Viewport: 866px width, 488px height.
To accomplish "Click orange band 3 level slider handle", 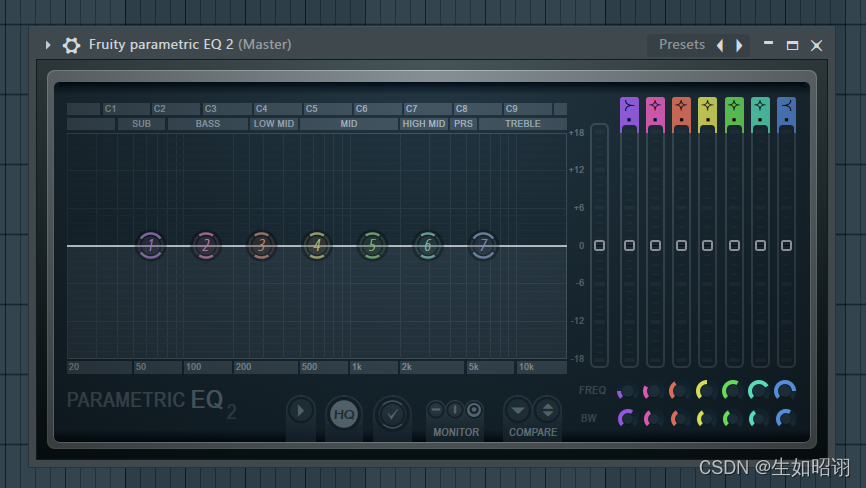I will tap(682, 245).
